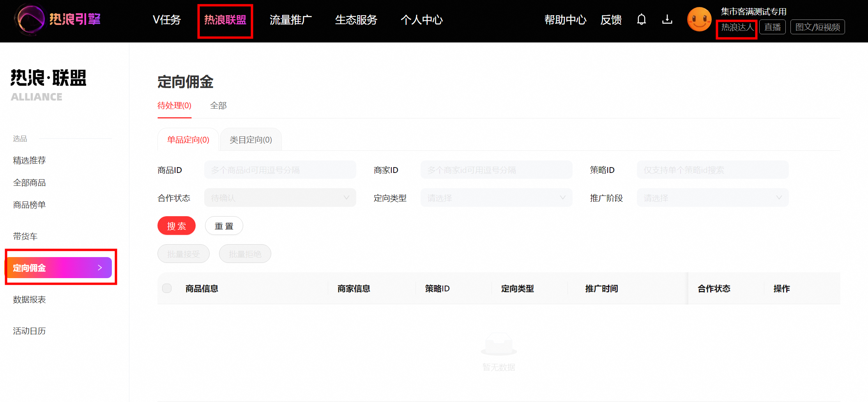
Task: Open 带货车 in the sidebar
Action: click(x=25, y=236)
